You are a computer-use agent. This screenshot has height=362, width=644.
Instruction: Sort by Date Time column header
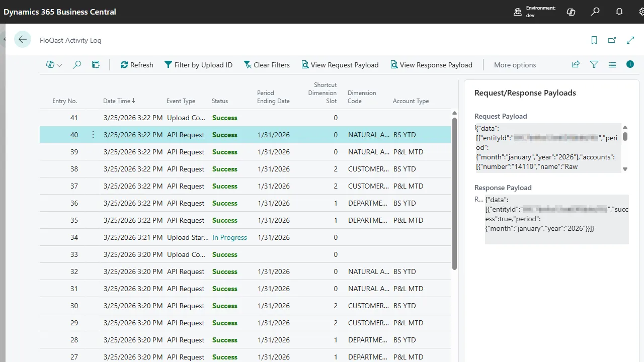tap(119, 101)
